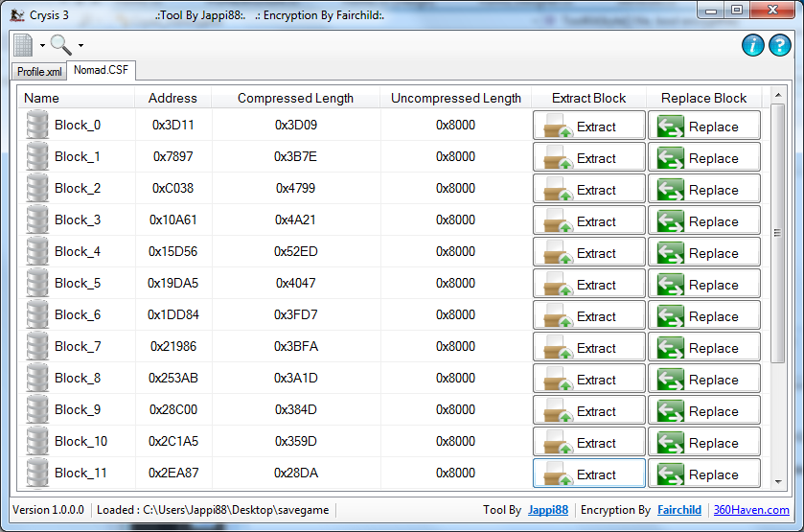Click the blue info icon
Viewport: 804px width, 532px height.
coord(753,45)
